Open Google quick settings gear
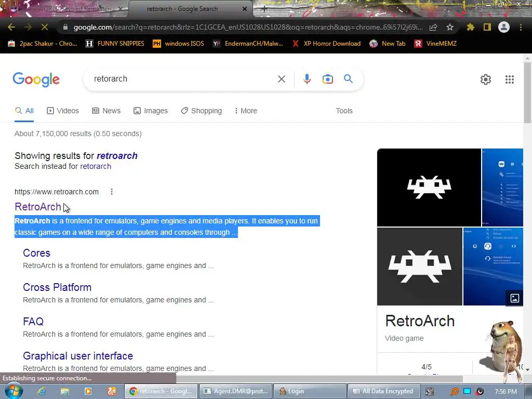The height and width of the screenshot is (399, 532). 486,79
